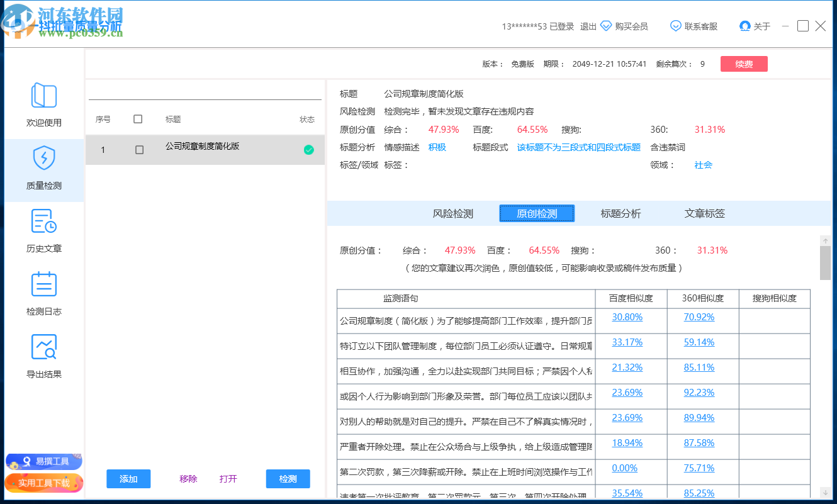Click the 购买会员 membership icon
This screenshot has height=504, width=837.
click(606, 26)
